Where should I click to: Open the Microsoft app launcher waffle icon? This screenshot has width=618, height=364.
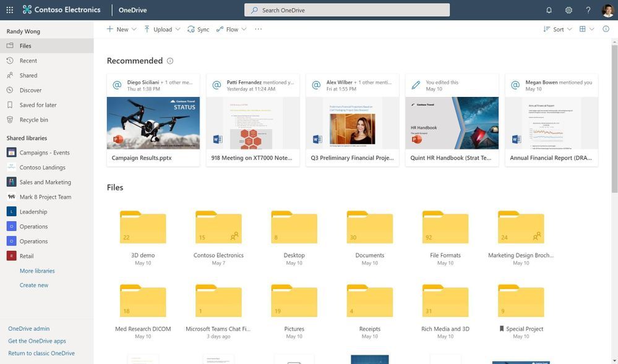click(9, 8)
